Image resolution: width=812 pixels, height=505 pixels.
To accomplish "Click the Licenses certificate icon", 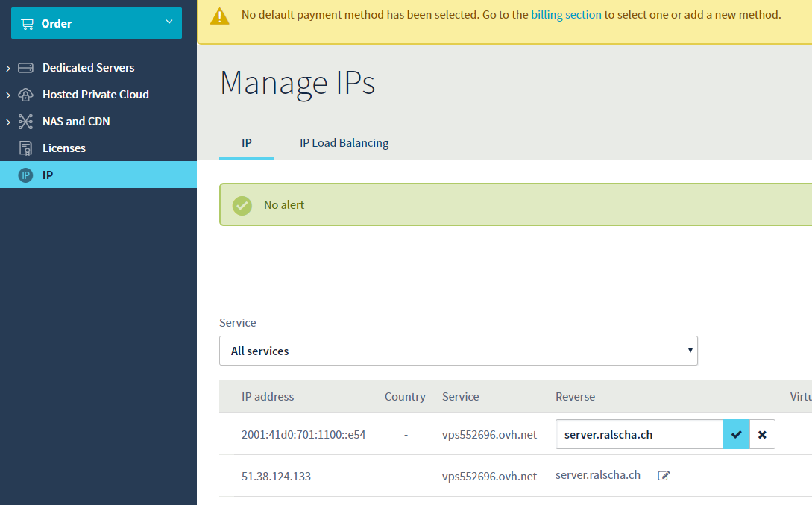I will pos(26,148).
